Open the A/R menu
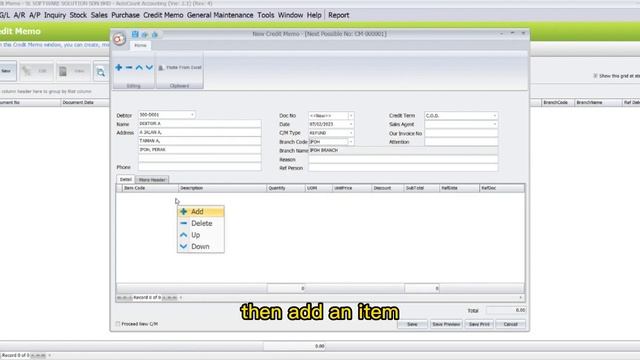Image resolution: width=640 pixels, height=360 pixels. [x=19, y=15]
